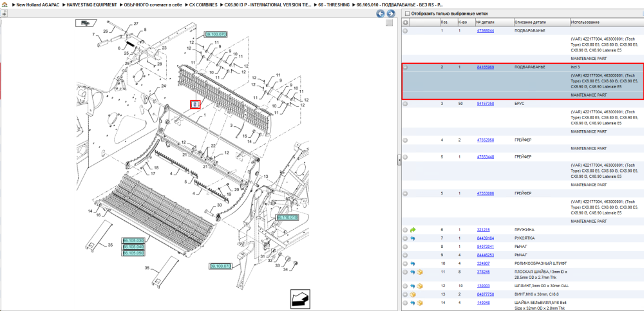Select highlighted callout 2 in diagram
The image size is (644, 311).
pos(195,105)
